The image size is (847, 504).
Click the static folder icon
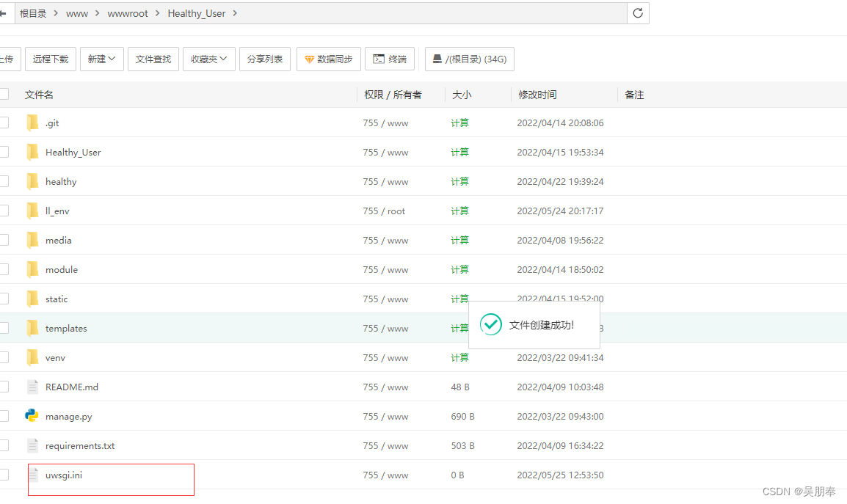(x=32, y=299)
